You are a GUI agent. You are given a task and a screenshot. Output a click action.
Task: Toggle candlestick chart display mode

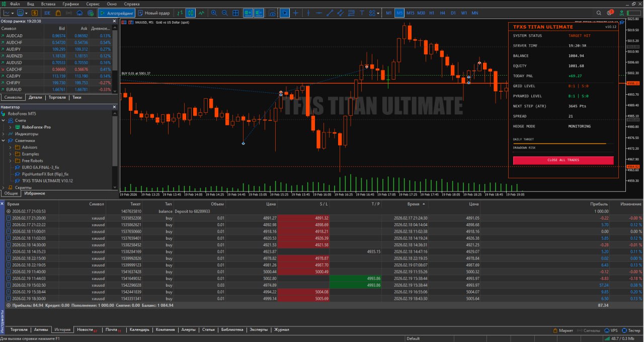(191, 13)
